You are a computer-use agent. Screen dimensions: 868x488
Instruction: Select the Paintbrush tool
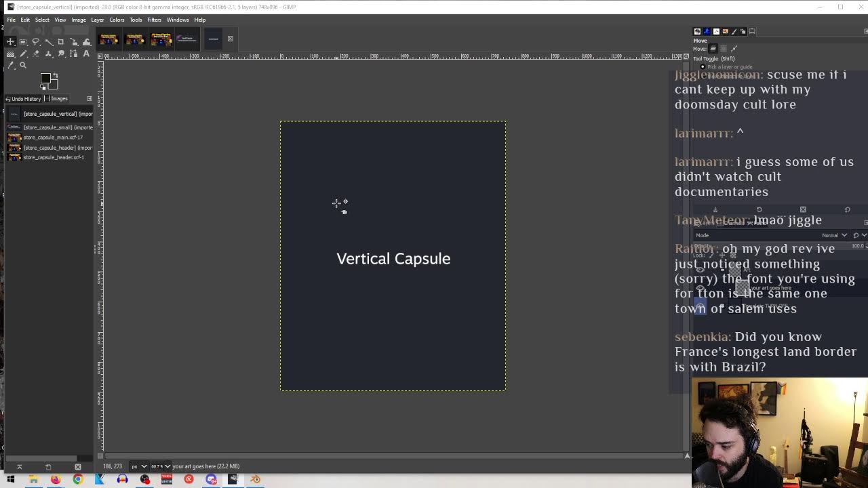(23, 54)
